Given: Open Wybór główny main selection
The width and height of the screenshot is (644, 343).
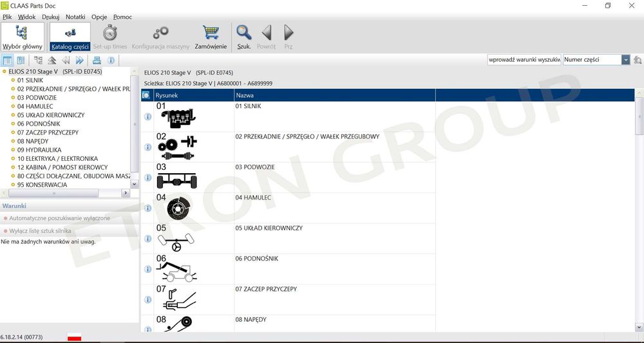Looking at the screenshot, I should point(22,37).
